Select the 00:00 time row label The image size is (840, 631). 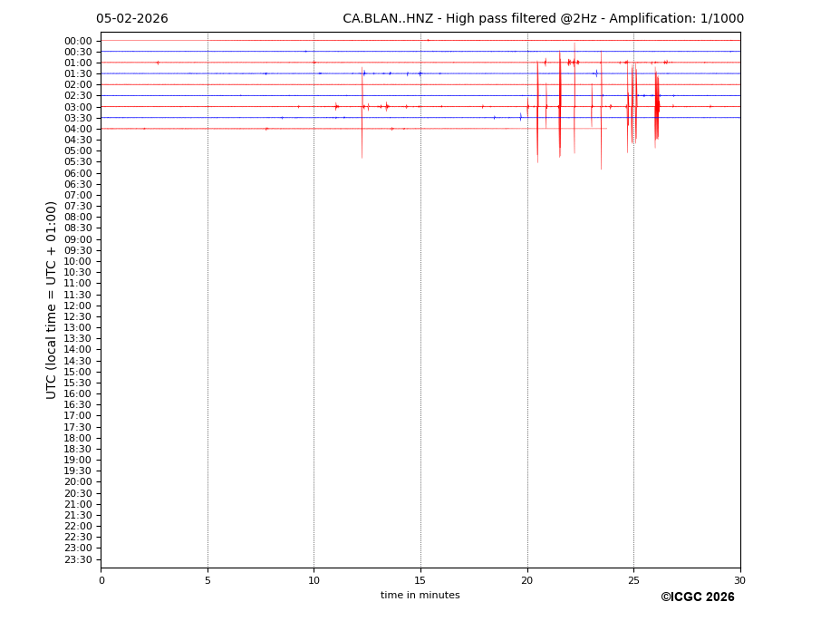[78, 41]
